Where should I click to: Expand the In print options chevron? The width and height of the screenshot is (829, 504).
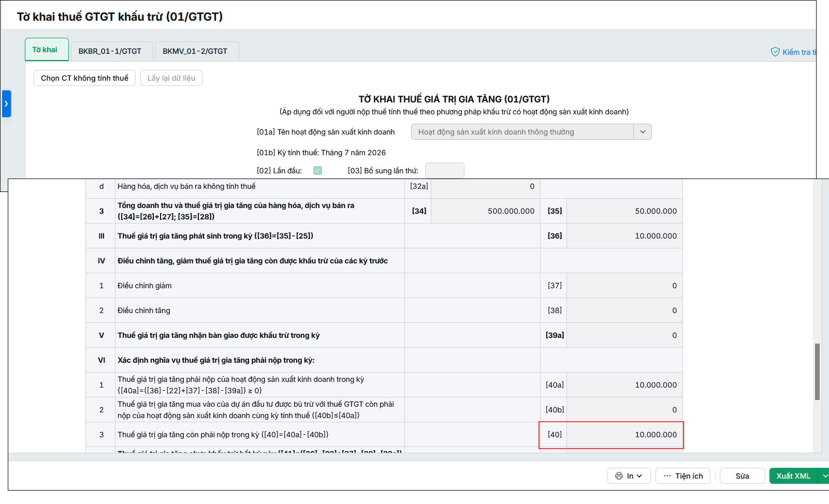pyautogui.click(x=639, y=476)
